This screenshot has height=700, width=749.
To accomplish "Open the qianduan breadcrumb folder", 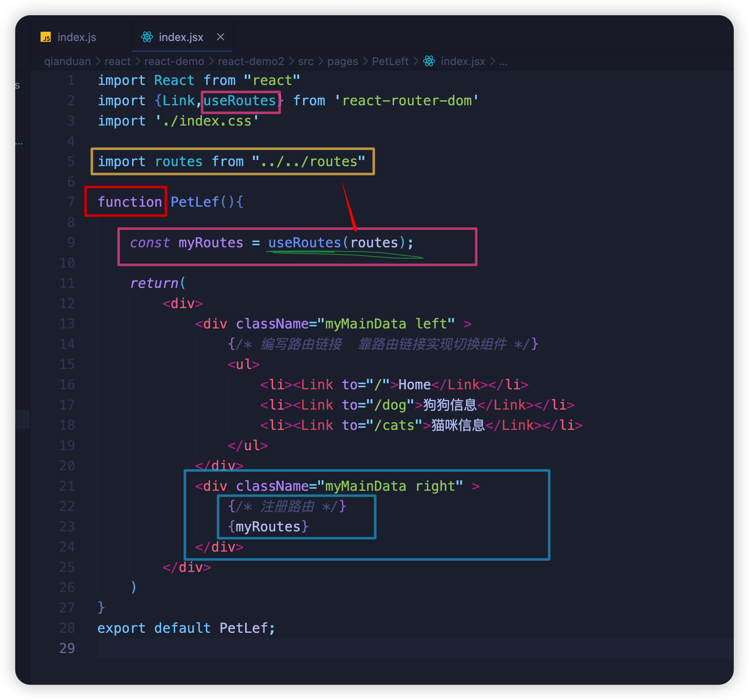I will (67, 61).
